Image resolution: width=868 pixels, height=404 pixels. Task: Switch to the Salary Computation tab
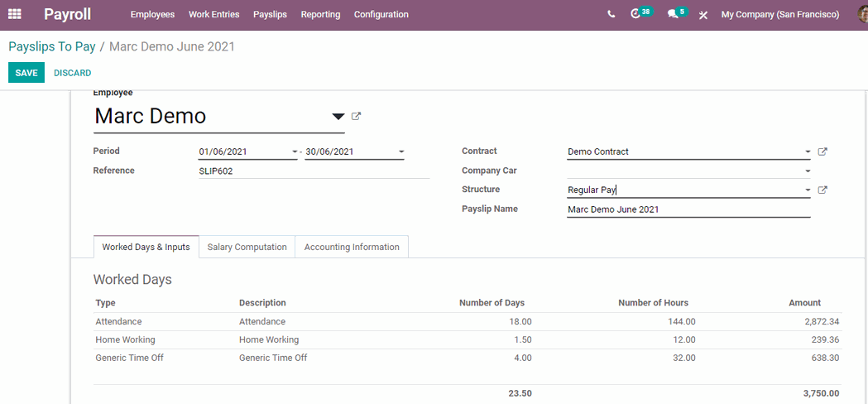(x=247, y=247)
